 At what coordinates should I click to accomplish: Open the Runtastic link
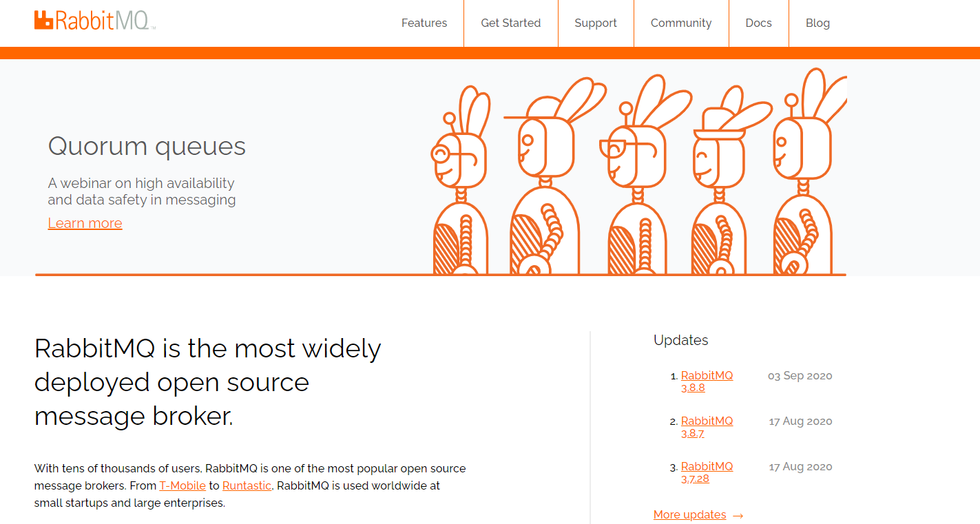(247, 485)
